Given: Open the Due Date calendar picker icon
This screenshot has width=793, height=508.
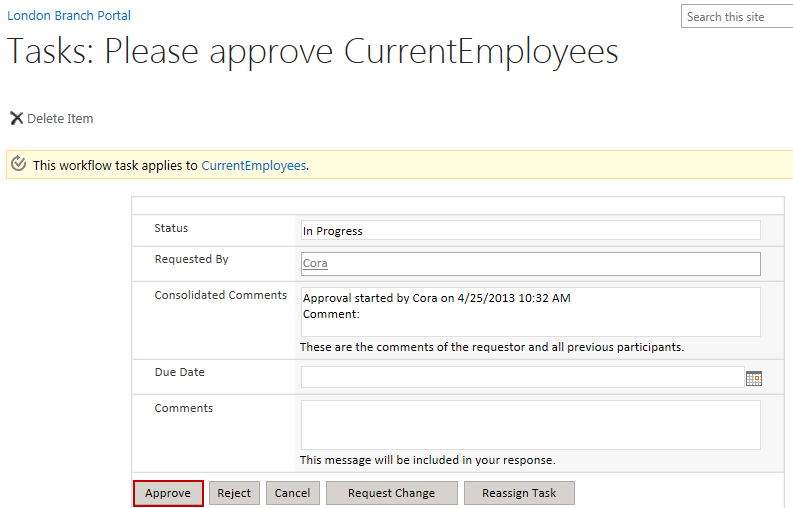Looking at the screenshot, I should [x=754, y=378].
